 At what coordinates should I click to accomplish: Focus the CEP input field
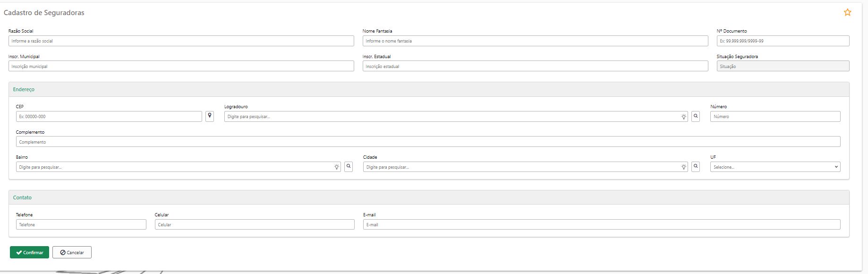pyautogui.click(x=109, y=116)
